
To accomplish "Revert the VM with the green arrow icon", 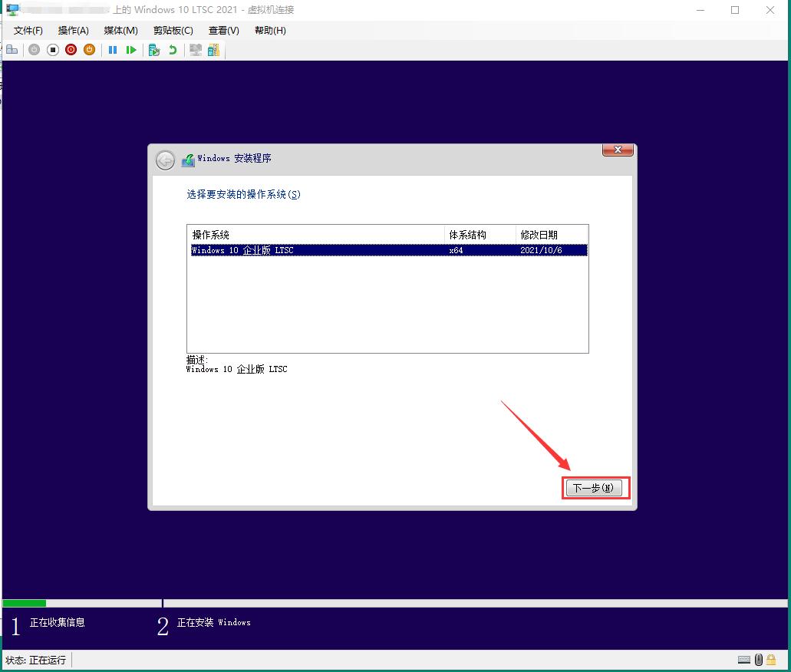I will coord(173,49).
